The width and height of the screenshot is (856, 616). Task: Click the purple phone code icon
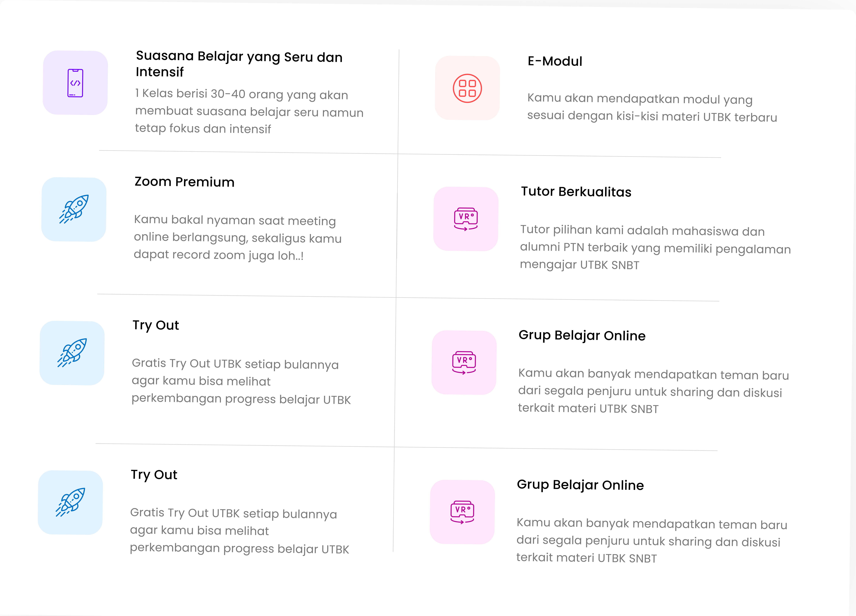tap(75, 83)
